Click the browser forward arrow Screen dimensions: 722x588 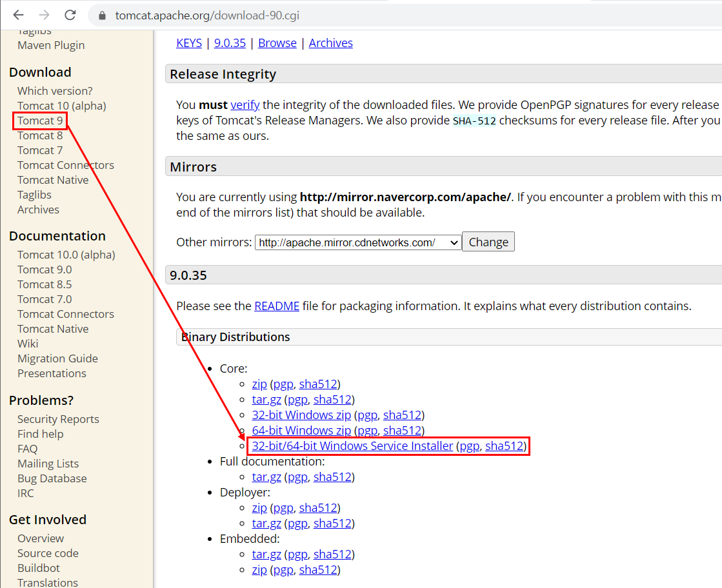coord(45,15)
